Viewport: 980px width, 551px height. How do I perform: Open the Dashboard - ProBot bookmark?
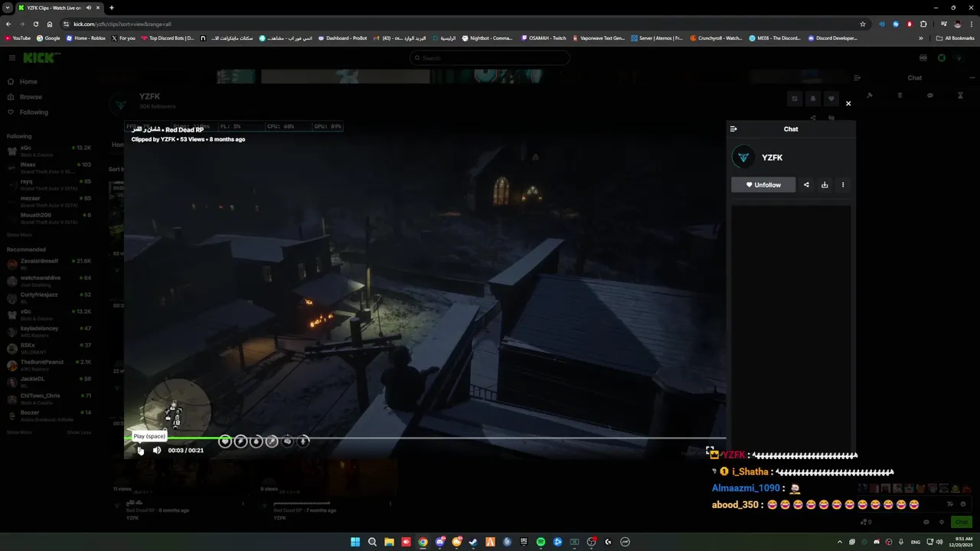[x=342, y=38]
